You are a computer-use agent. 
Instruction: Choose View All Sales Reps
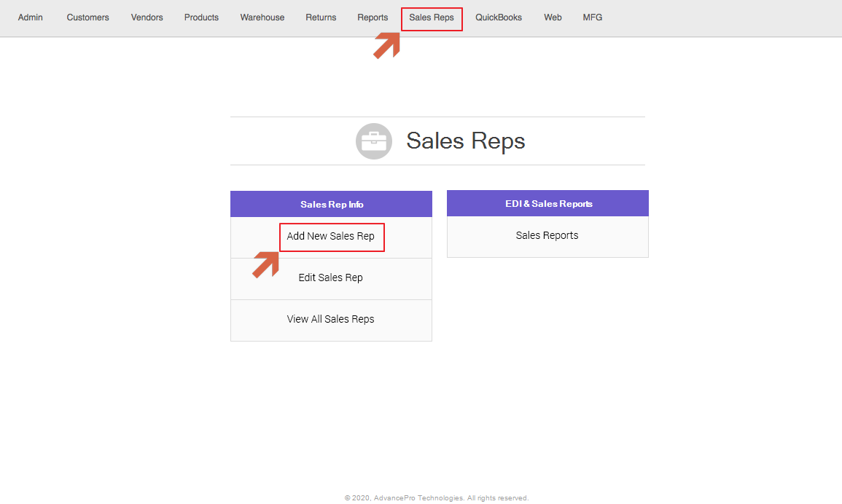[331, 319]
